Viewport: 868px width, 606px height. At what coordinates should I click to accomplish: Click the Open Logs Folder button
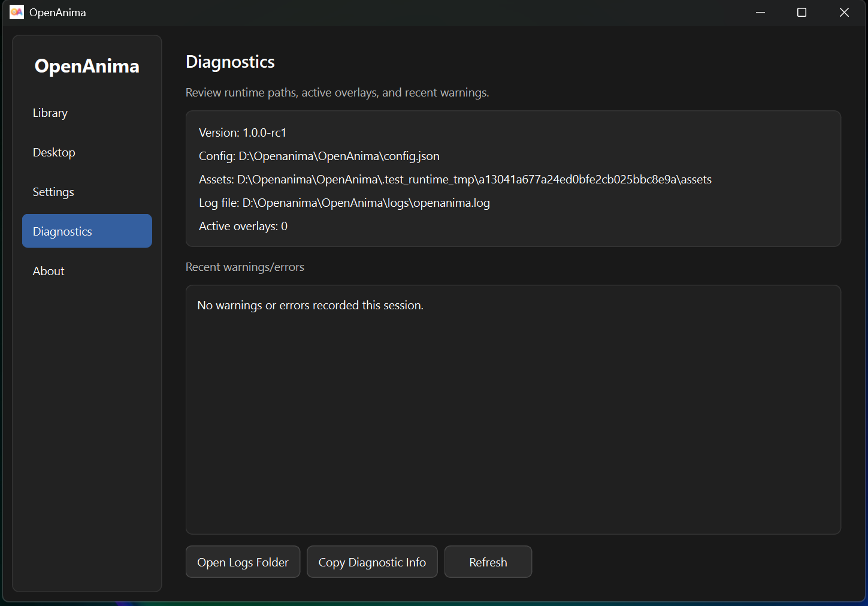(x=243, y=562)
